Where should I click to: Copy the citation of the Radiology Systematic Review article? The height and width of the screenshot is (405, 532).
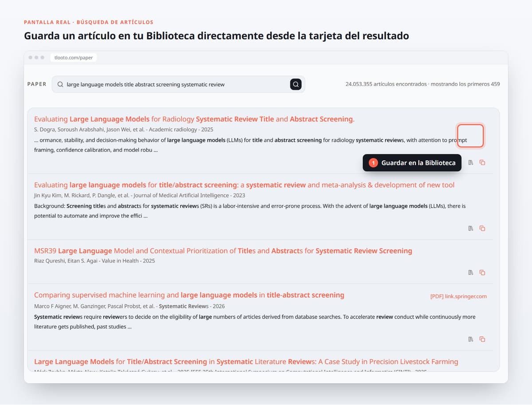coord(482,163)
